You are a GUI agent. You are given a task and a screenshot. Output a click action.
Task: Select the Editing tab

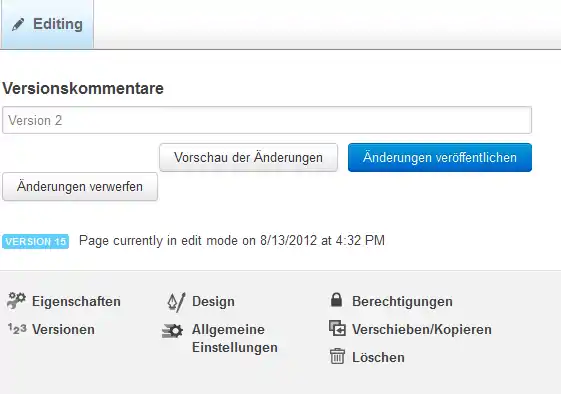point(47,24)
